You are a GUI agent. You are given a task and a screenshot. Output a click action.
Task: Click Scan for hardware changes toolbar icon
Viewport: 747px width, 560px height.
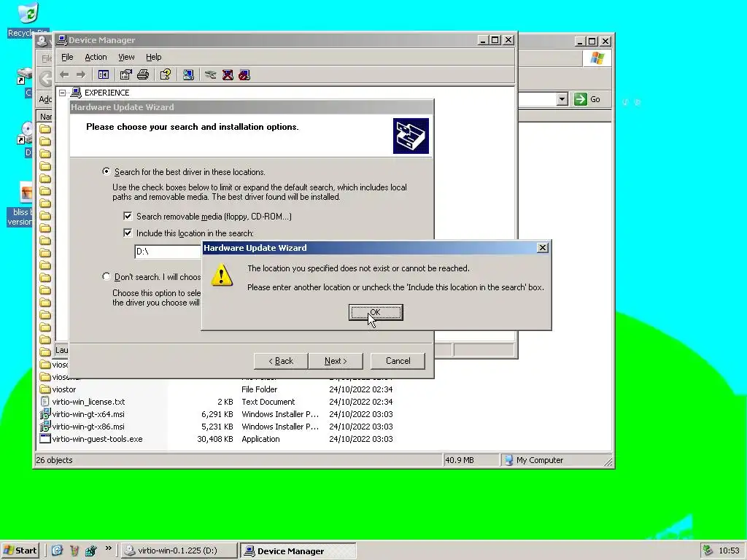pos(188,75)
